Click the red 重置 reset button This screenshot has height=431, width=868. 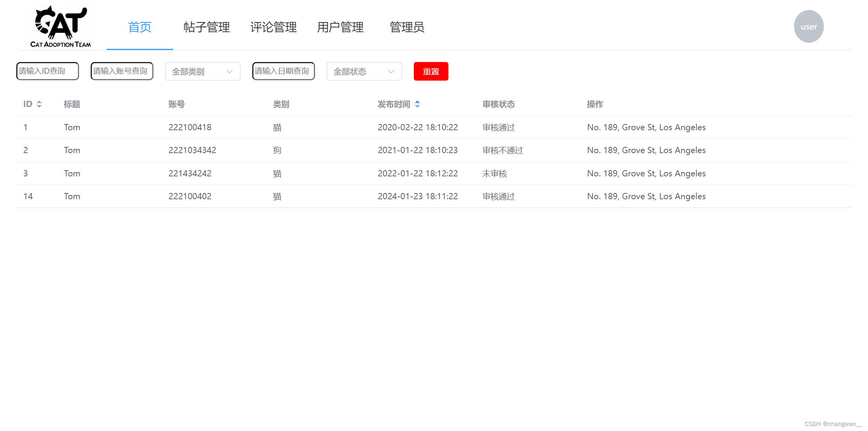click(x=431, y=71)
